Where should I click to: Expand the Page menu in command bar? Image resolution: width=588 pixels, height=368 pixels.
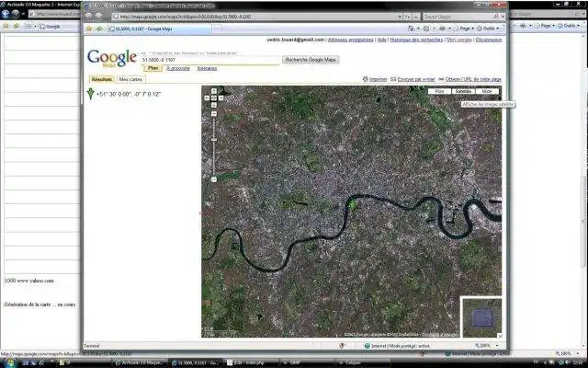465,29
